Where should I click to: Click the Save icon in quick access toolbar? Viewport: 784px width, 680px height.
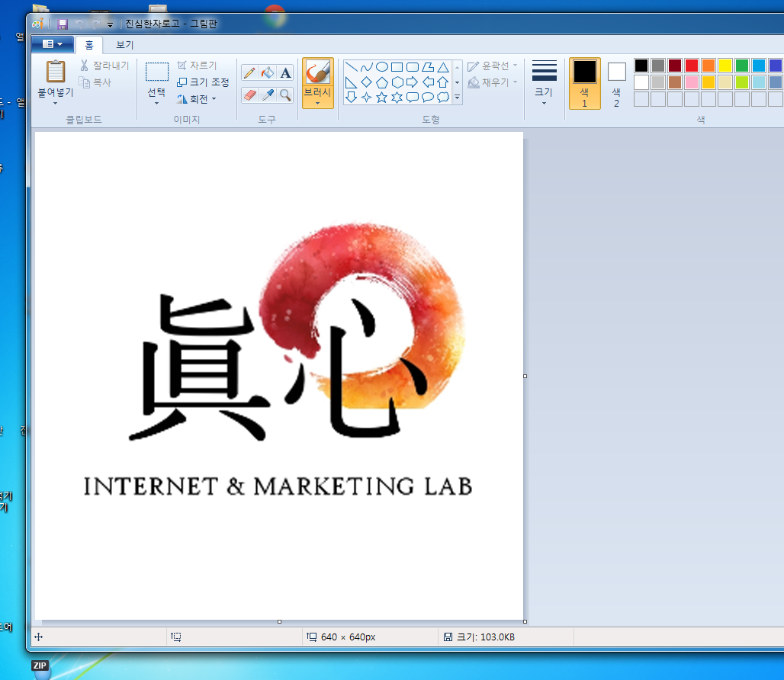point(63,24)
